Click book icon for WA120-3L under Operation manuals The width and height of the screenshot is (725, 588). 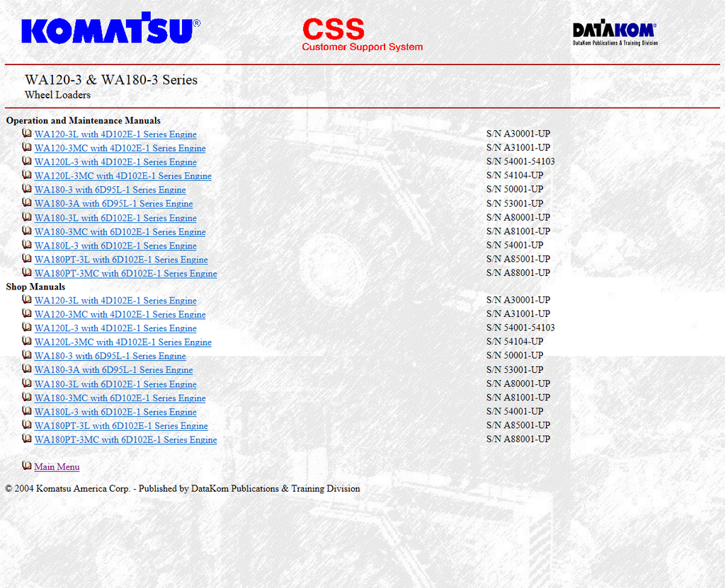27,134
